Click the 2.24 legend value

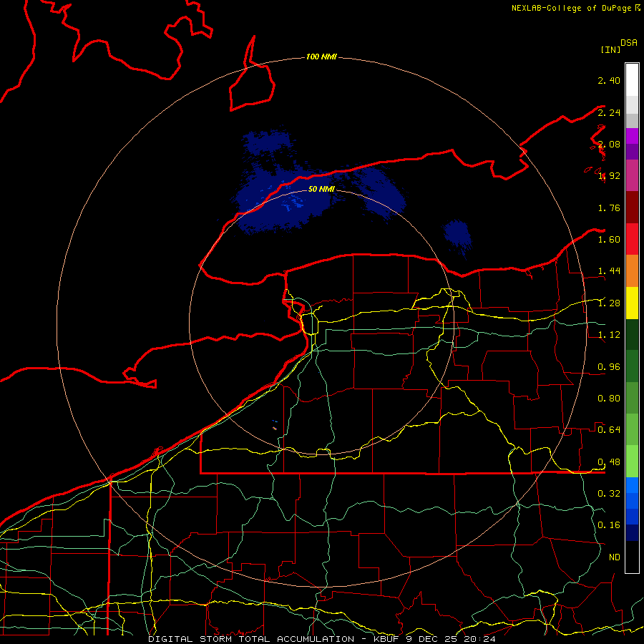pyautogui.click(x=609, y=112)
